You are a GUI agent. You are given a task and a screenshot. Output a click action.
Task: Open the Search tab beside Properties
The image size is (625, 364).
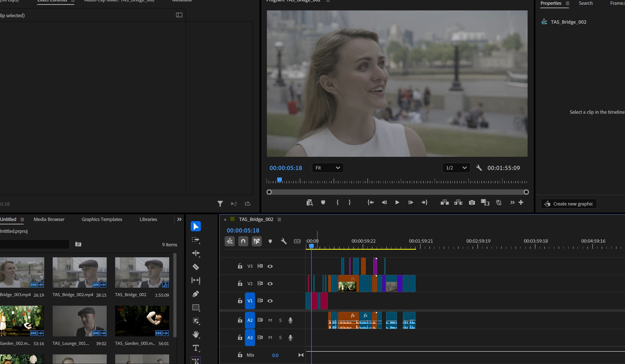point(586,3)
